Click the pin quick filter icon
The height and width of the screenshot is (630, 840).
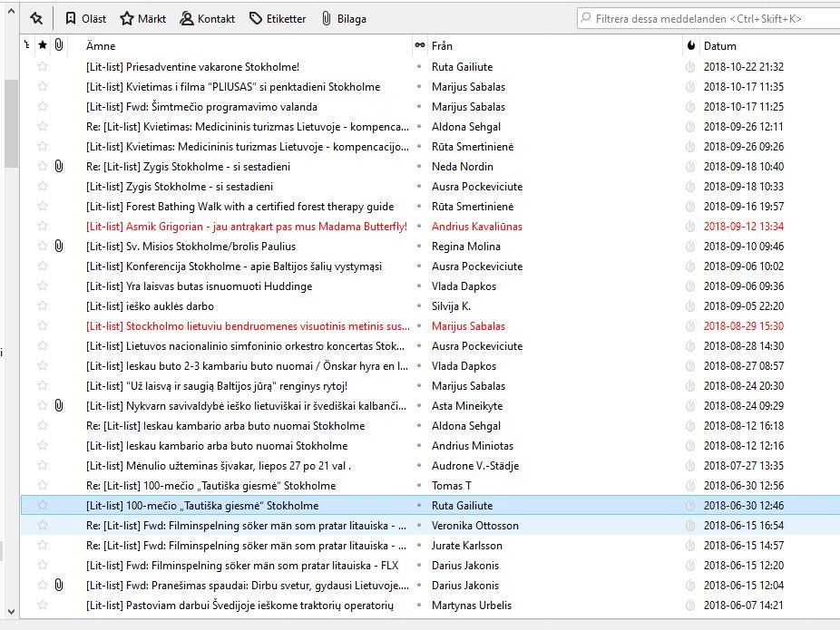click(36, 18)
